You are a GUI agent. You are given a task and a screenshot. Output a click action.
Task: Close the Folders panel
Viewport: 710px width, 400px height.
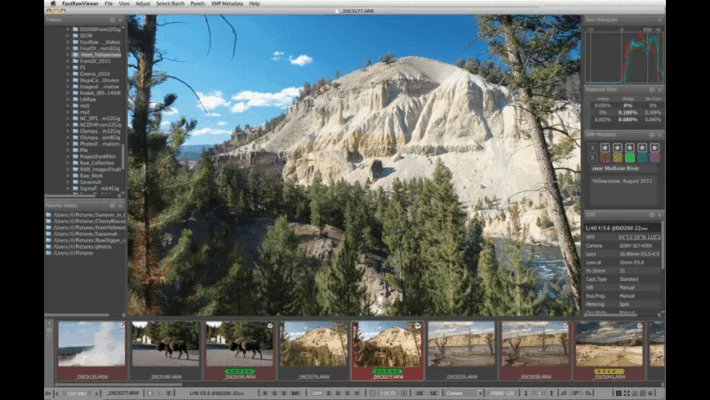120,20
